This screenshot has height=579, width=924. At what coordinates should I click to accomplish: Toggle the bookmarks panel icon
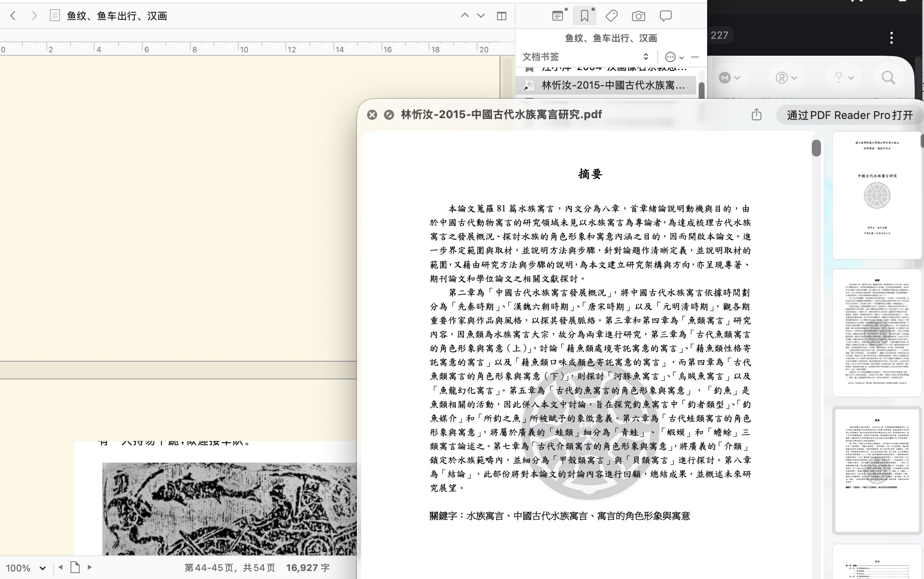(x=584, y=16)
